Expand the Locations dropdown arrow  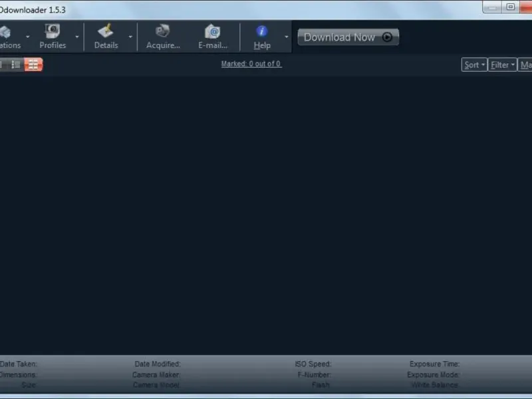pyautogui.click(x=28, y=37)
